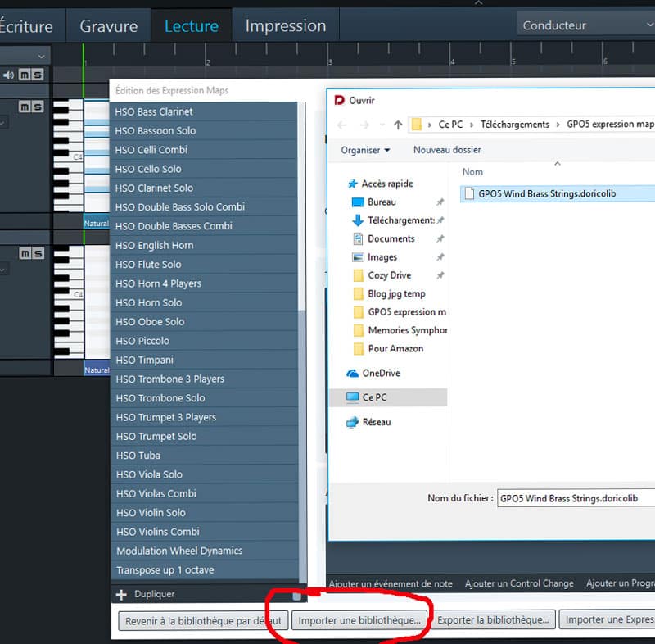Select Réseau in the navigation pane
Viewport: 655px width, 644px height.
377,422
